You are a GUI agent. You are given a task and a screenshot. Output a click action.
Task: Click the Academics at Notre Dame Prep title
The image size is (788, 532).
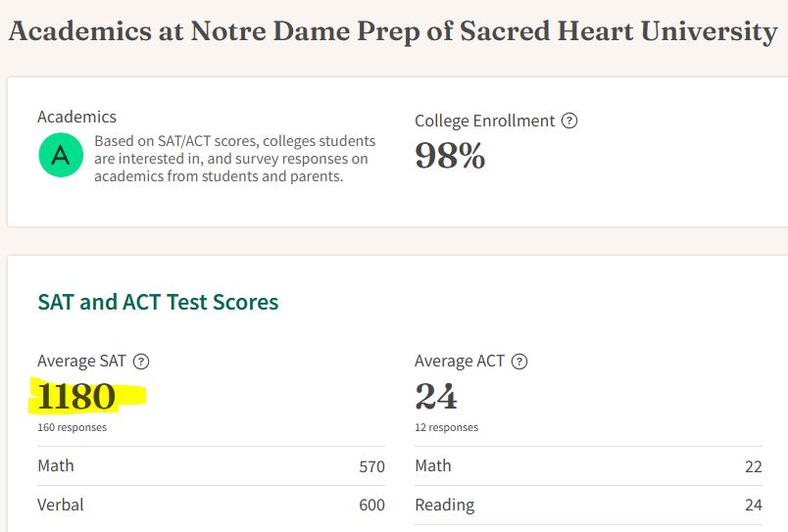coord(393,31)
